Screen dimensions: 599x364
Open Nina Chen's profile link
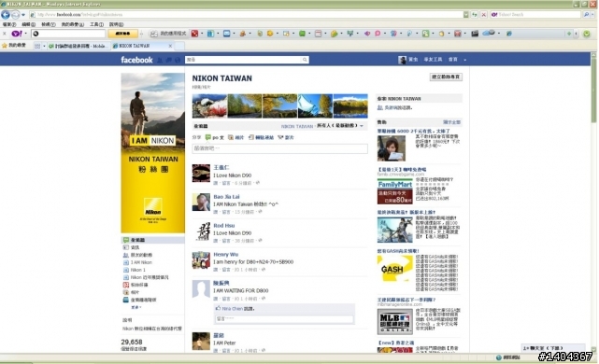point(233,308)
